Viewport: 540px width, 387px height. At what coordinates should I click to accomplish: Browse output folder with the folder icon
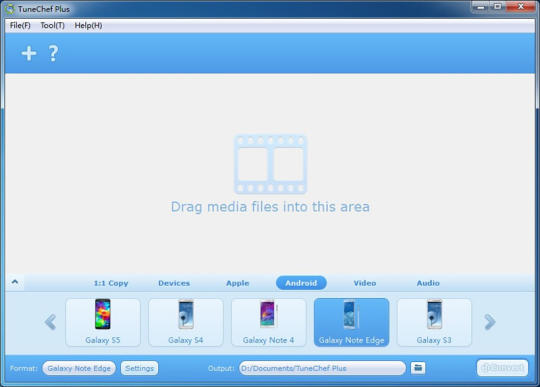point(418,368)
